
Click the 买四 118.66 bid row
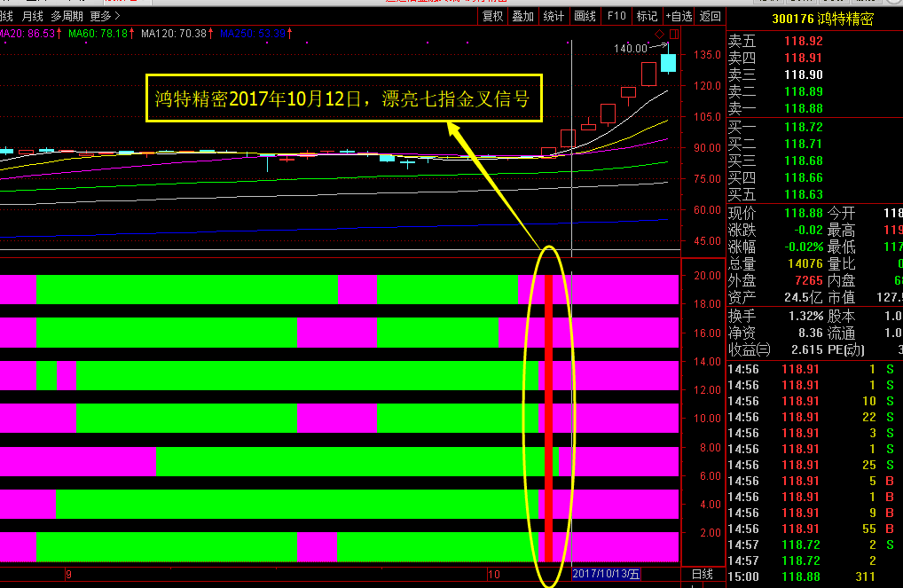(x=775, y=177)
